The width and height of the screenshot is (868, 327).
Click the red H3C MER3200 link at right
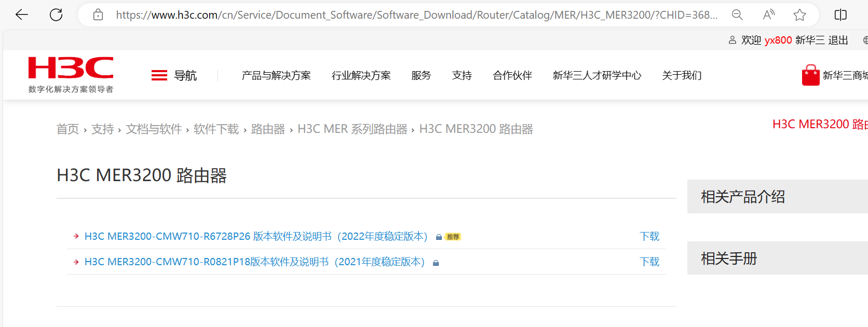click(820, 124)
